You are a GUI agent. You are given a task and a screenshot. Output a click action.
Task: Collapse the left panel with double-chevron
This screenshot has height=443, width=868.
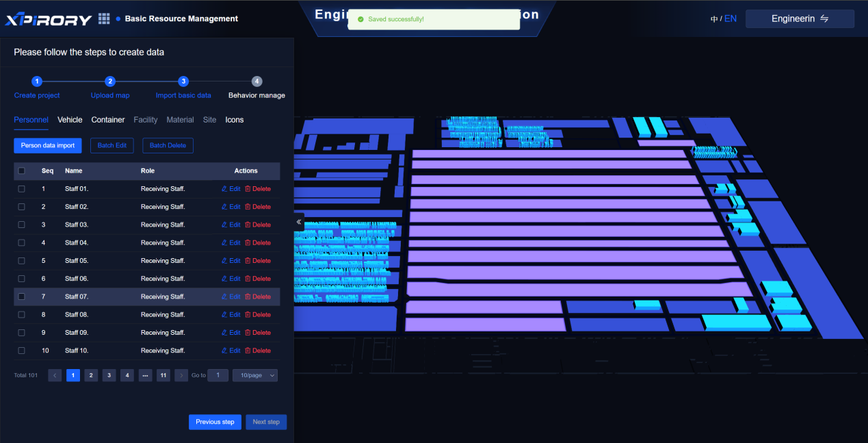pyautogui.click(x=299, y=222)
